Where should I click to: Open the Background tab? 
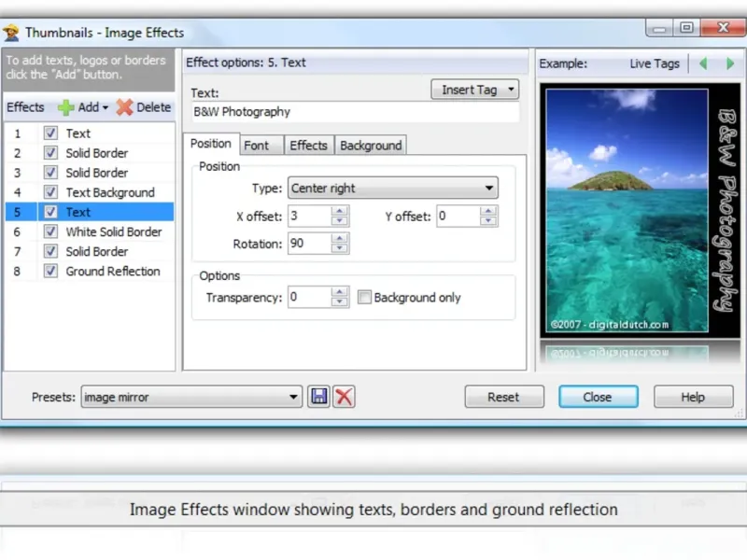(x=371, y=146)
